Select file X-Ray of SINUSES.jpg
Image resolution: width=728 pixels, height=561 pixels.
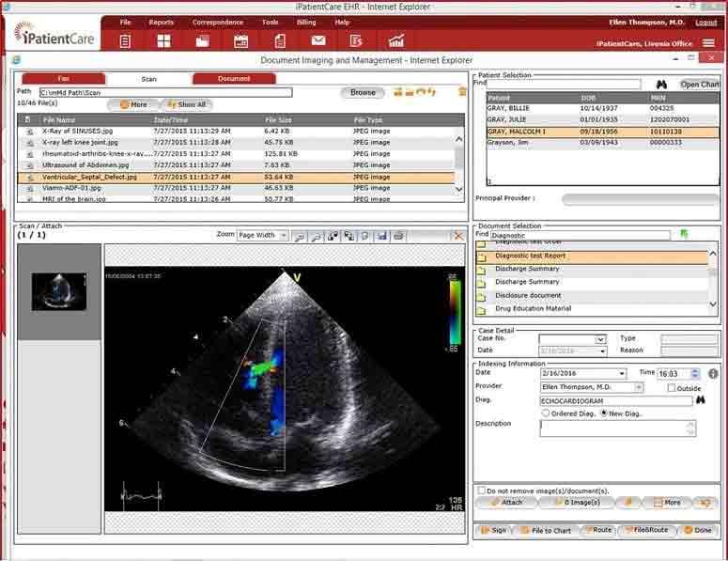pos(236,131)
